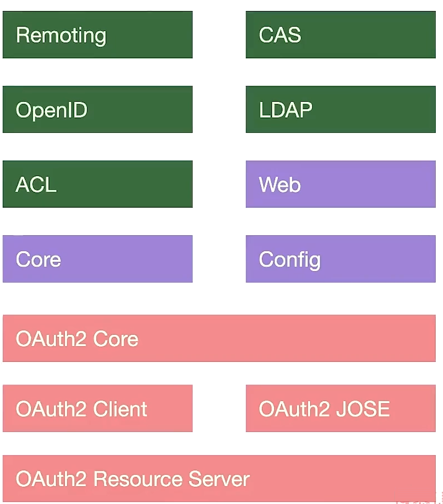Select the OAuth2 Resource Server bar
This screenshot has width=443, height=504.
click(219, 479)
